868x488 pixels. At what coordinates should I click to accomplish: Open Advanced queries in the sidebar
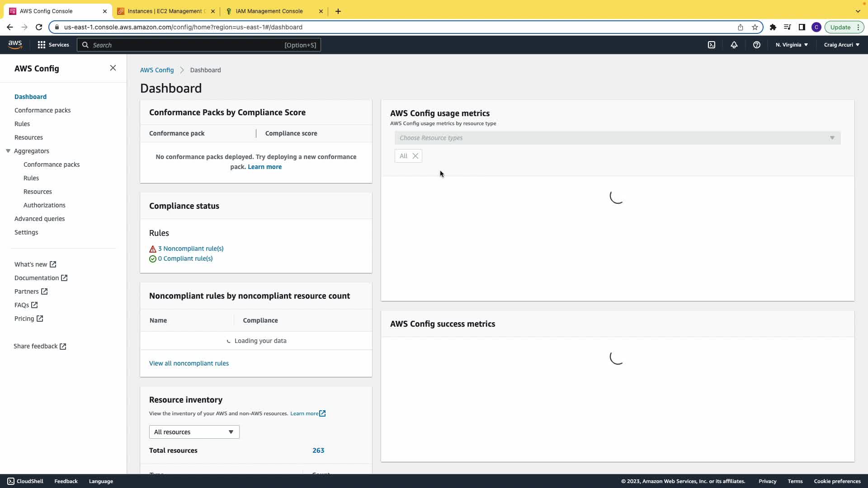tap(40, 219)
